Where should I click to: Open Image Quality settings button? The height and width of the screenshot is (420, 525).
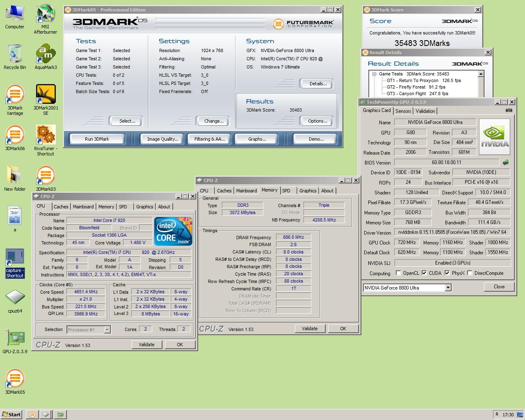pyautogui.click(x=163, y=139)
